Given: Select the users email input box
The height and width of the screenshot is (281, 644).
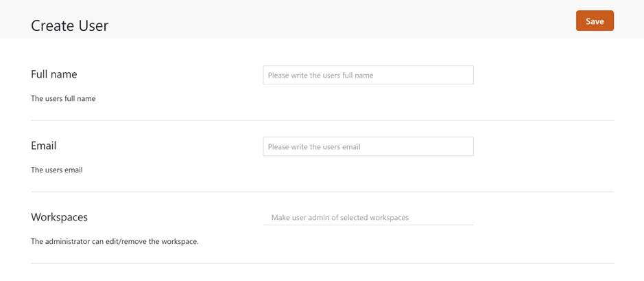Looking at the screenshot, I should [x=368, y=146].
